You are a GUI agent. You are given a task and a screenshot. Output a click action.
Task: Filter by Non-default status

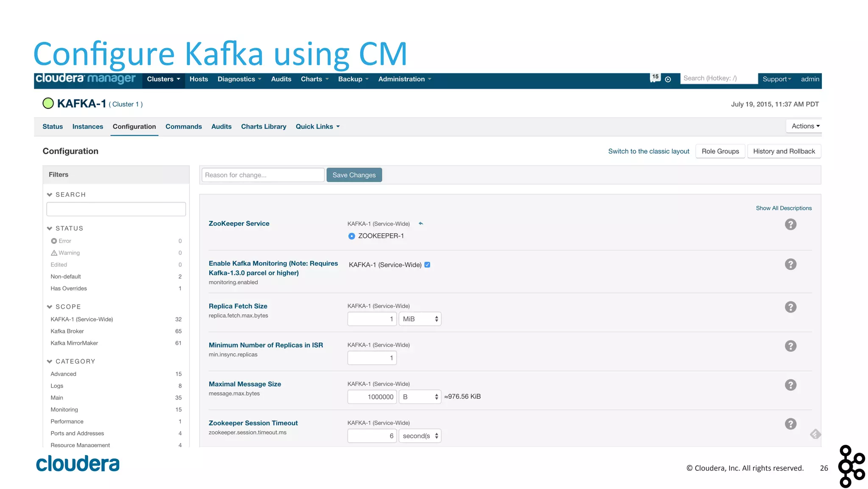tap(116, 277)
